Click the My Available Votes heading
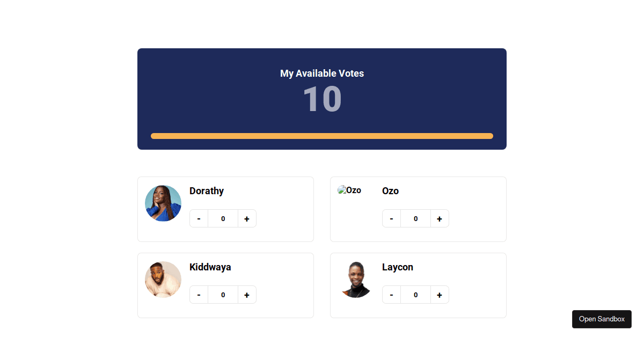This screenshot has width=644, height=338. coord(321,74)
